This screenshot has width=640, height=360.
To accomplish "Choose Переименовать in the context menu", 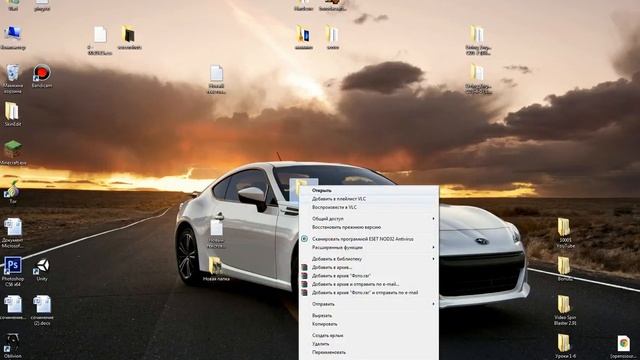I will pos(329,352).
